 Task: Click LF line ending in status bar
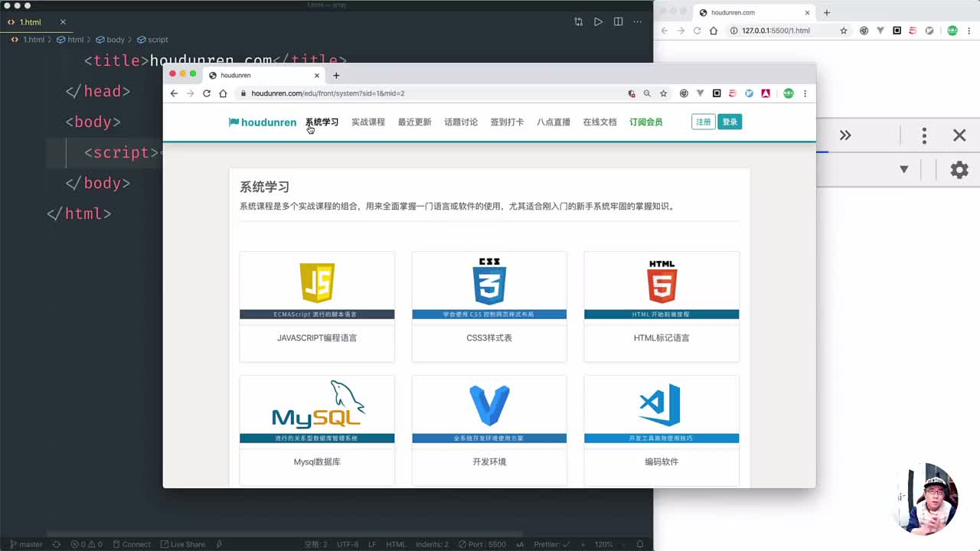pos(372,545)
